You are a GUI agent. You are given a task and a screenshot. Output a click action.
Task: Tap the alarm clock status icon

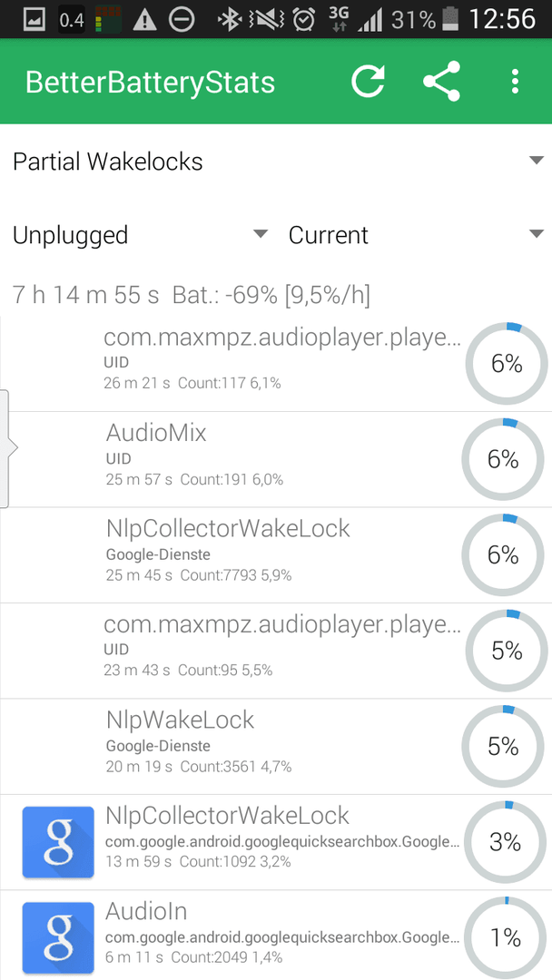point(304,20)
